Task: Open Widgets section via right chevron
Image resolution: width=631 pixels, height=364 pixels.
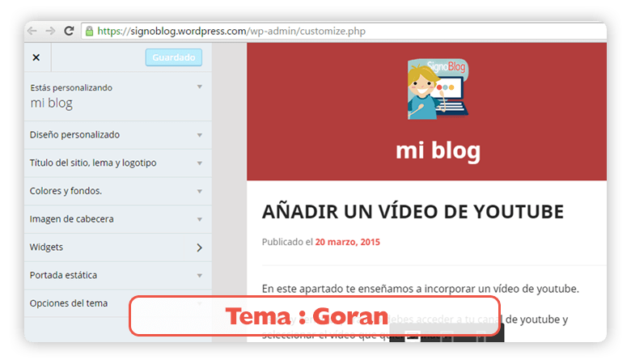Action: [199, 248]
